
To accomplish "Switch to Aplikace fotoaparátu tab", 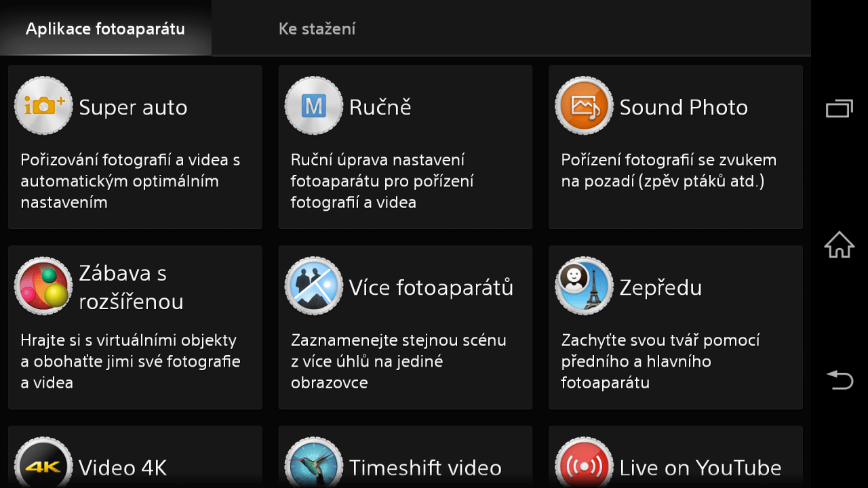I will coord(105,28).
